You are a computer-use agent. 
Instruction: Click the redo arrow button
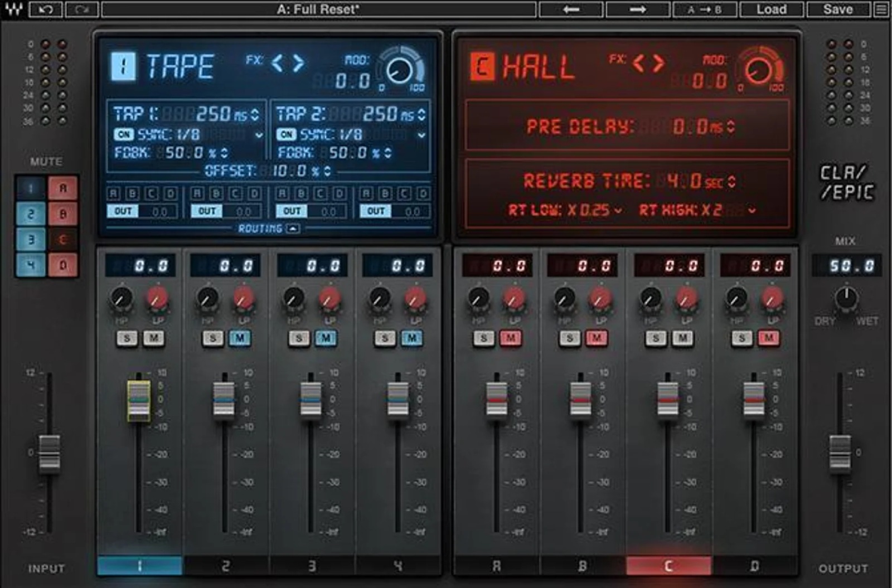click(82, 9)
